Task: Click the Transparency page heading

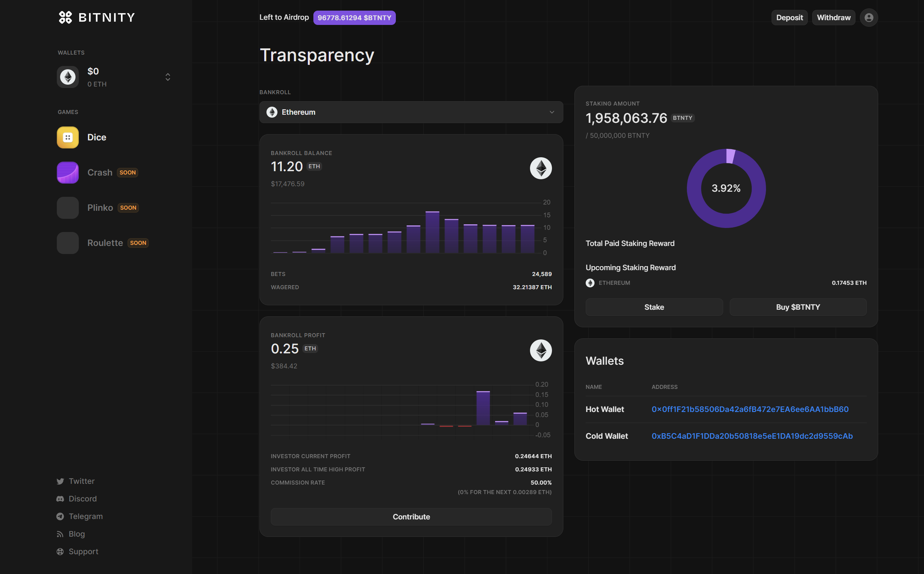Action: (317, 55)
